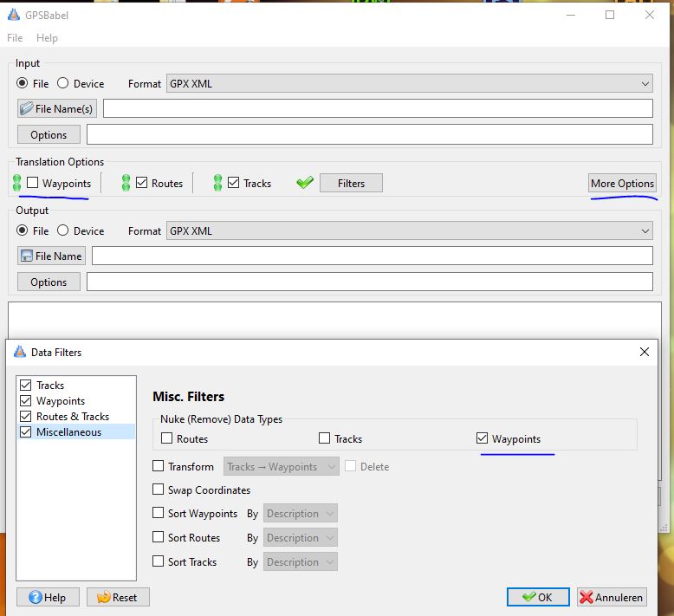Click the Output Options button

tap(49, 282)
